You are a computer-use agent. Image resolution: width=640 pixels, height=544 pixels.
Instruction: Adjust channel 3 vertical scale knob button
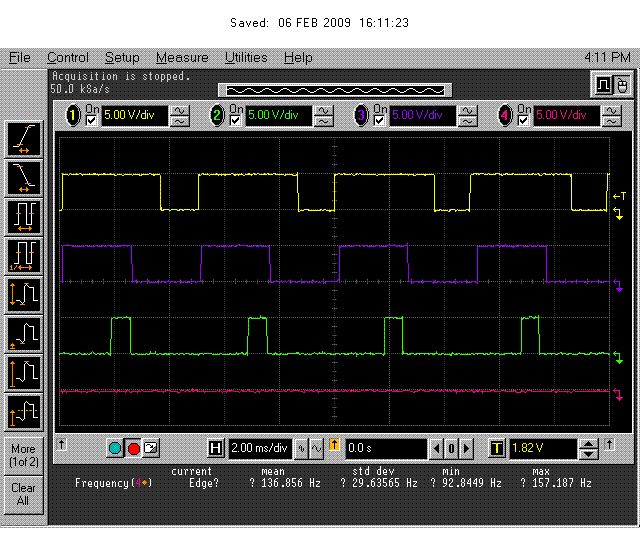coord(468,115)
